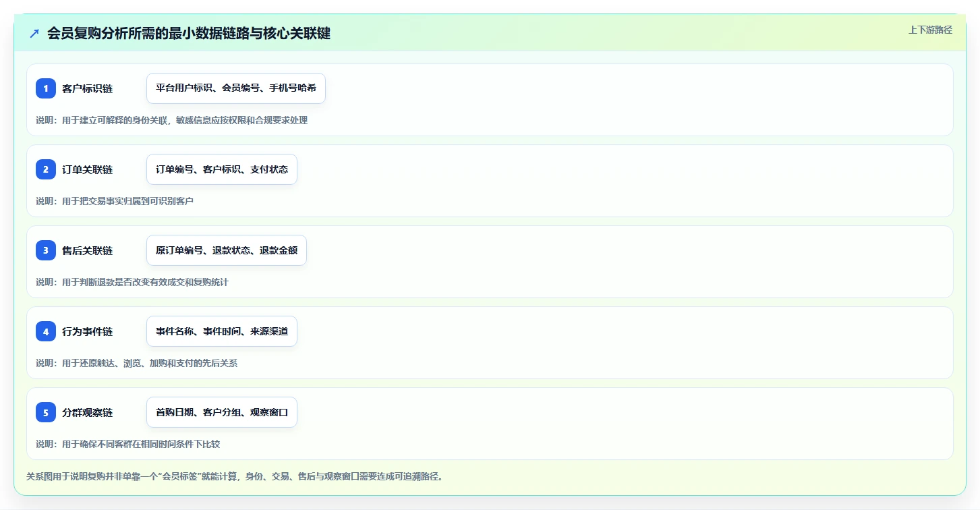Click the 订单编号、客户标识、支付状态 chip
Image resolution: width=980 pixels, height=510 pixels.
[x=222, y=169]
